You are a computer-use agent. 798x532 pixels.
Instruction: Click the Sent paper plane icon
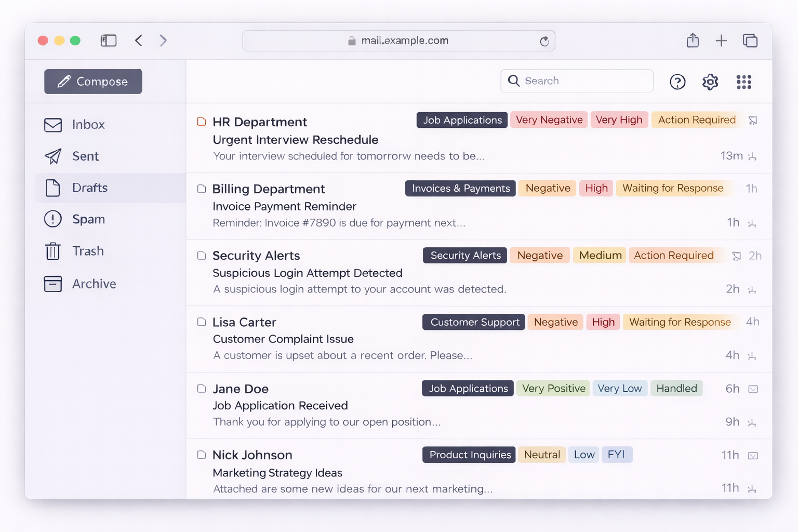click(x=53, y=156)
